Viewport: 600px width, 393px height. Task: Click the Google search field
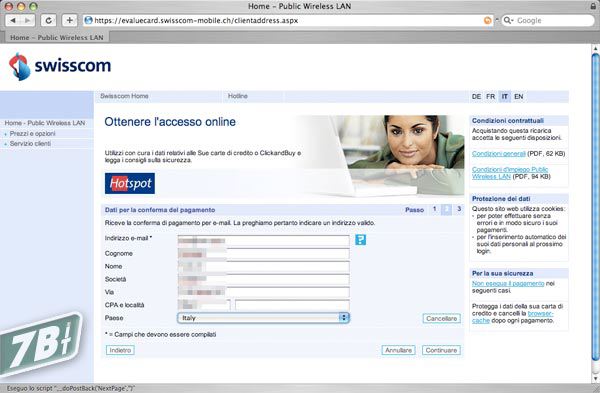(x=548, y=20)
